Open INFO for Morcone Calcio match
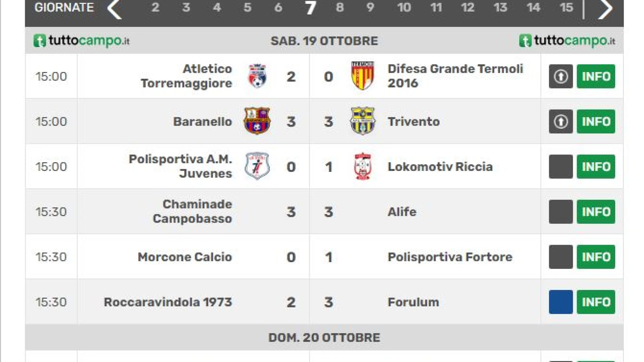Viewport: 644px width, 362px height. [596, 257]
